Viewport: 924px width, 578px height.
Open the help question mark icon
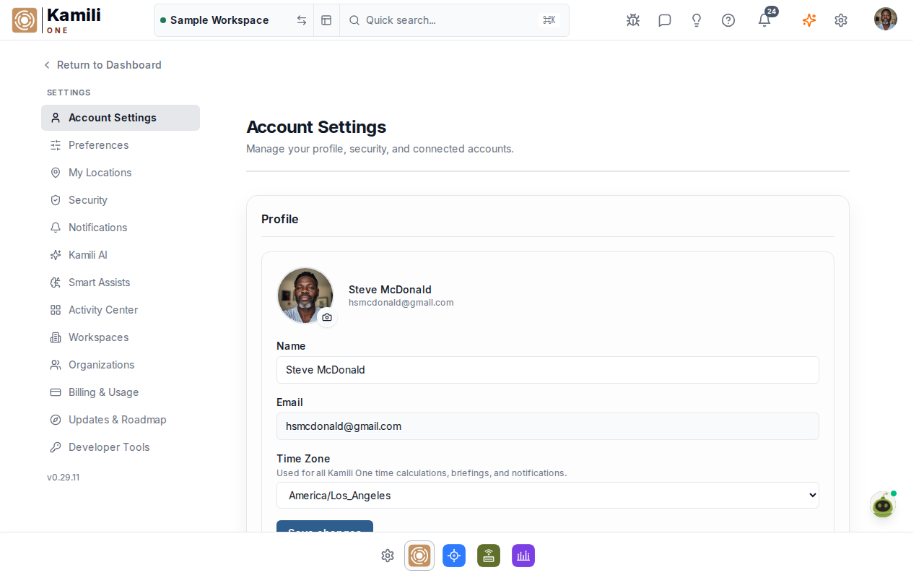click(728, 20)
